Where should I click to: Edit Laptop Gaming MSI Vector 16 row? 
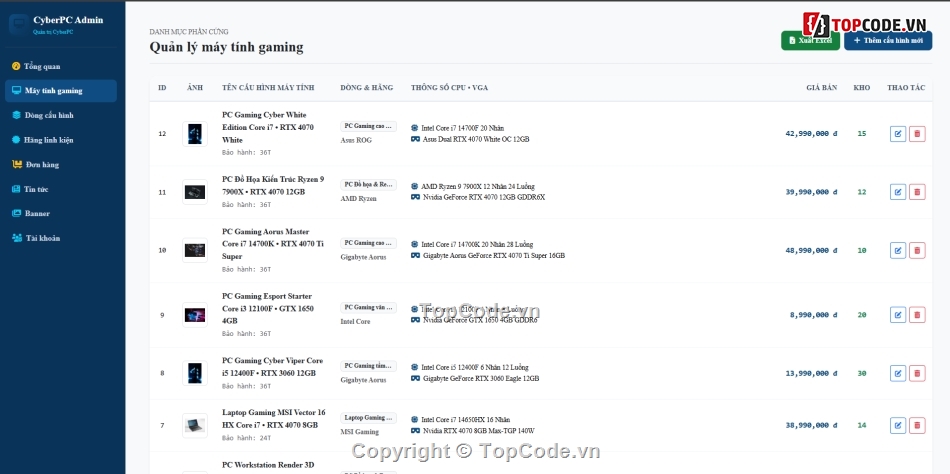[898, 426]
